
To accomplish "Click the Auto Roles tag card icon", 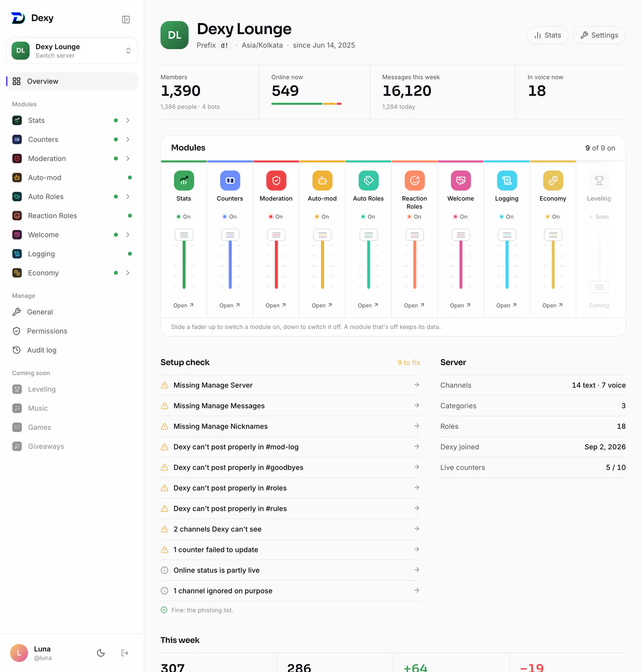I will tap(368, 181).
